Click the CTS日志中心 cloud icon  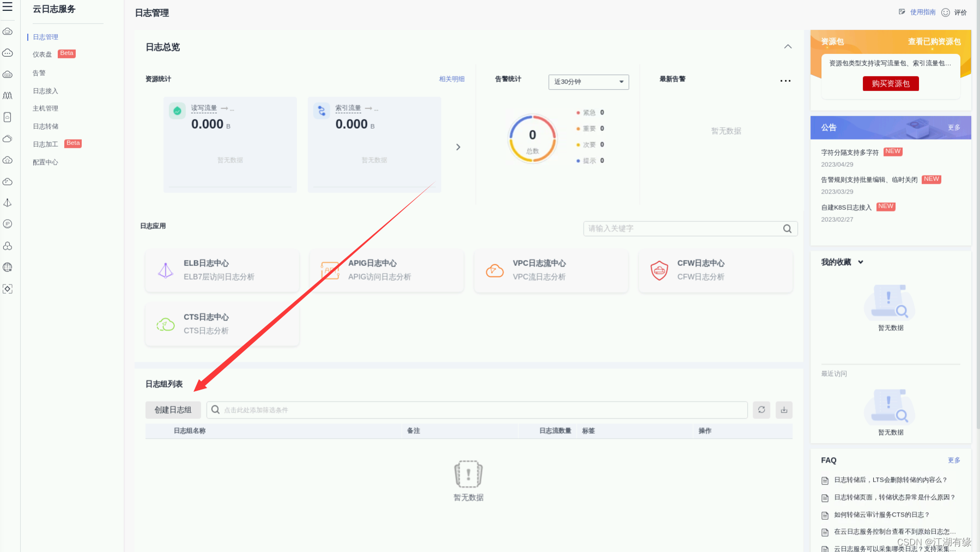click(x=166, y=324)
